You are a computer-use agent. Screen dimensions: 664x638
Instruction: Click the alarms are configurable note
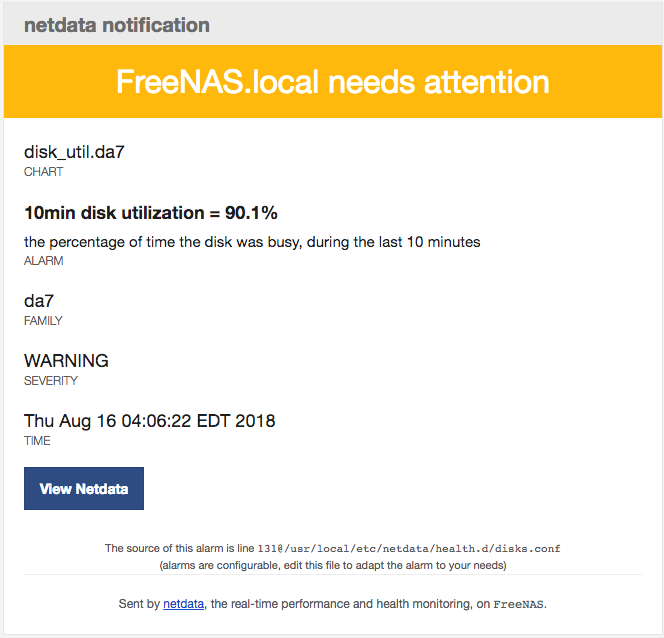[333, 565]
